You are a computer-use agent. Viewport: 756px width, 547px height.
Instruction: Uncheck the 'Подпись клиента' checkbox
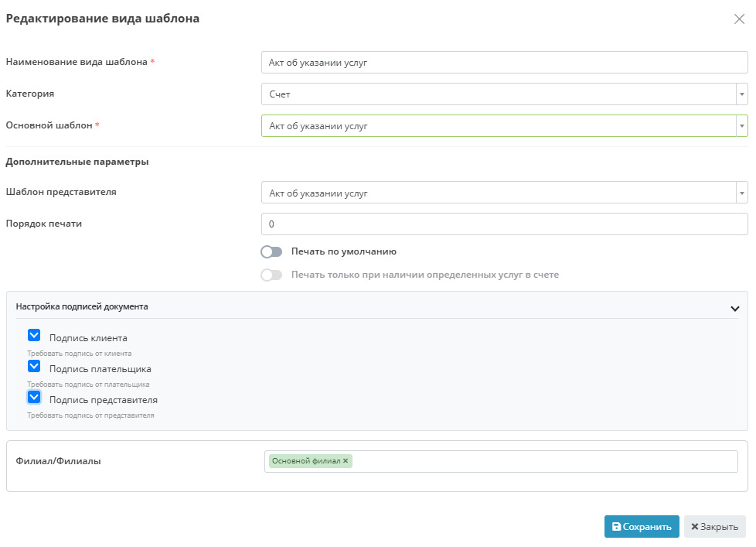34,336
